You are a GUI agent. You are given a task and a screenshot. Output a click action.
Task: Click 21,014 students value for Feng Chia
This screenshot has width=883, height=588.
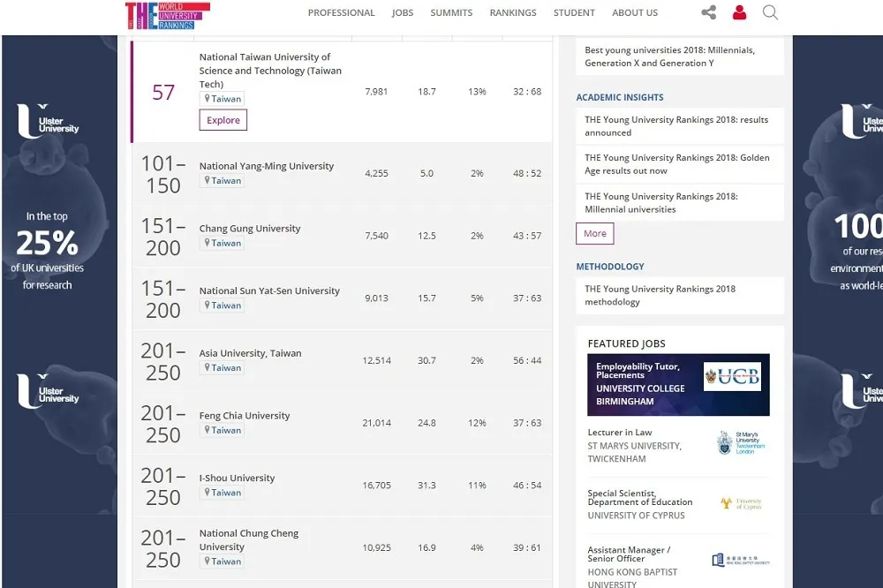pyautogui.click(x=376, y=423)
